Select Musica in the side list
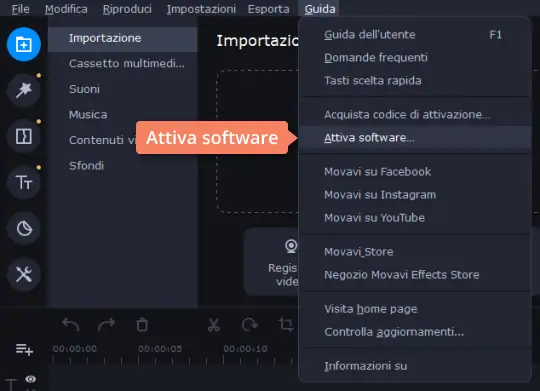This screenshot has width=540, height=391. click(x=123, y=115)
